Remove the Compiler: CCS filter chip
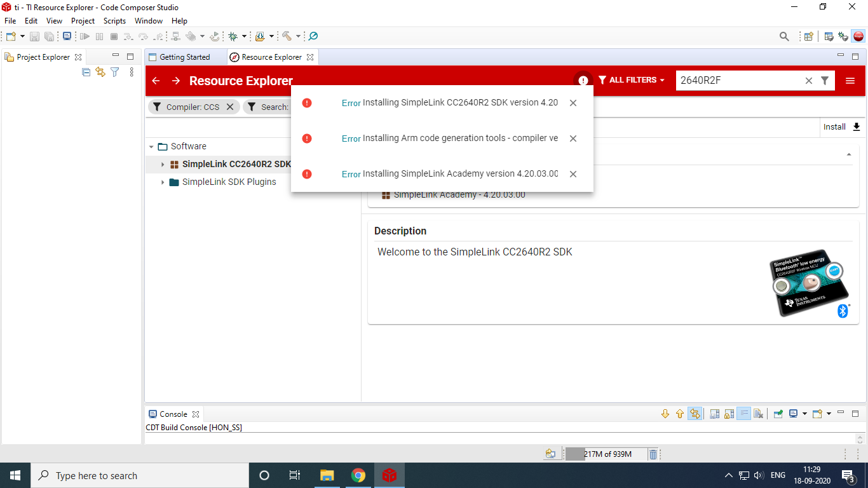The image size is (868, 488). pyautogui.click(x=230, y=107)
